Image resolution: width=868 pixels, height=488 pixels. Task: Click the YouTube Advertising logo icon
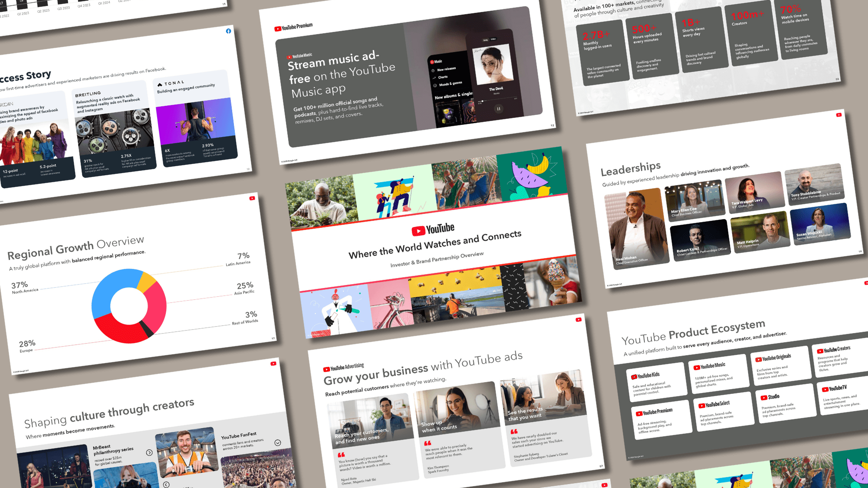coord(326,370)
